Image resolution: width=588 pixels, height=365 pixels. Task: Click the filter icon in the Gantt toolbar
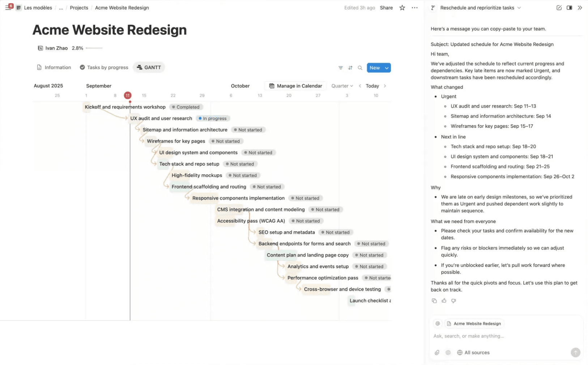coord(340,68)
